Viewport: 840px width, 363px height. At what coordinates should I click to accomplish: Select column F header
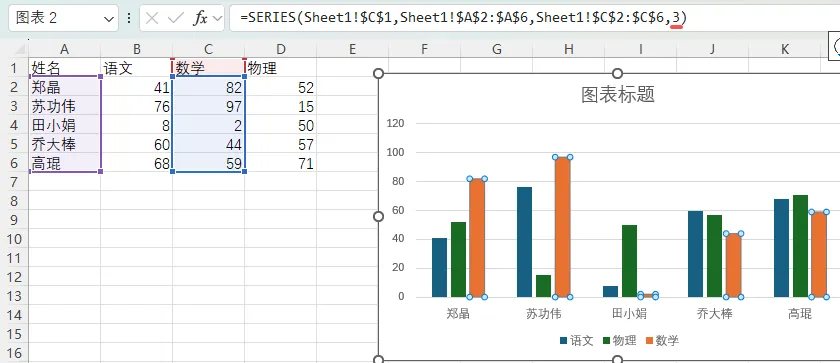pyautogui.click(x=424, y=50)
